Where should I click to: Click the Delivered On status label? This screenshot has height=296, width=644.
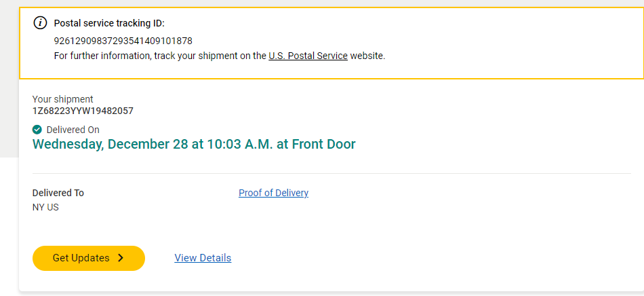point(73,130)
